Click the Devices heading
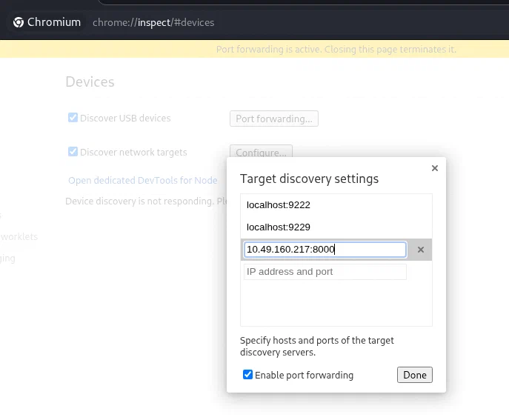 click(90, 81)
